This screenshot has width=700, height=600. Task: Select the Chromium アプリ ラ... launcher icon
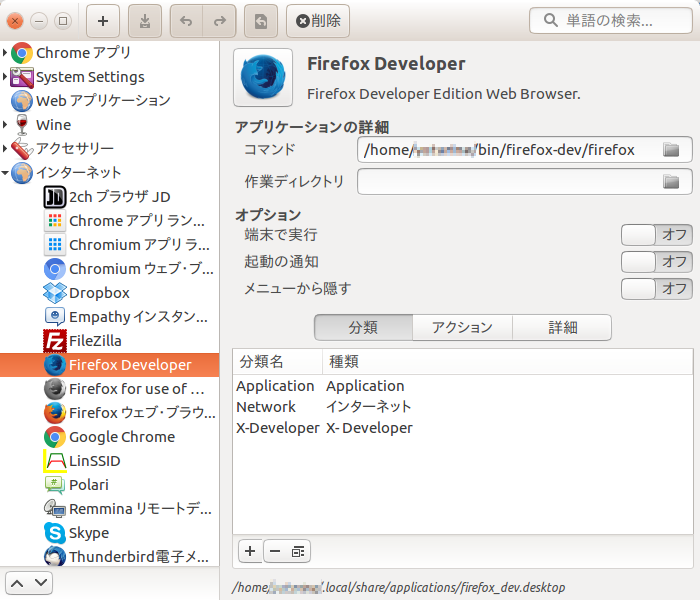55,245
